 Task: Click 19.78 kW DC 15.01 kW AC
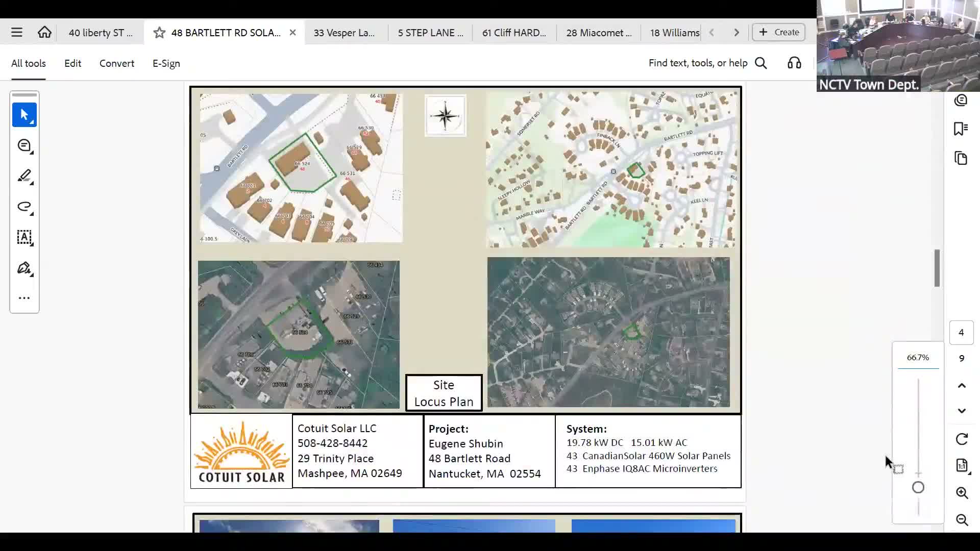627,443
